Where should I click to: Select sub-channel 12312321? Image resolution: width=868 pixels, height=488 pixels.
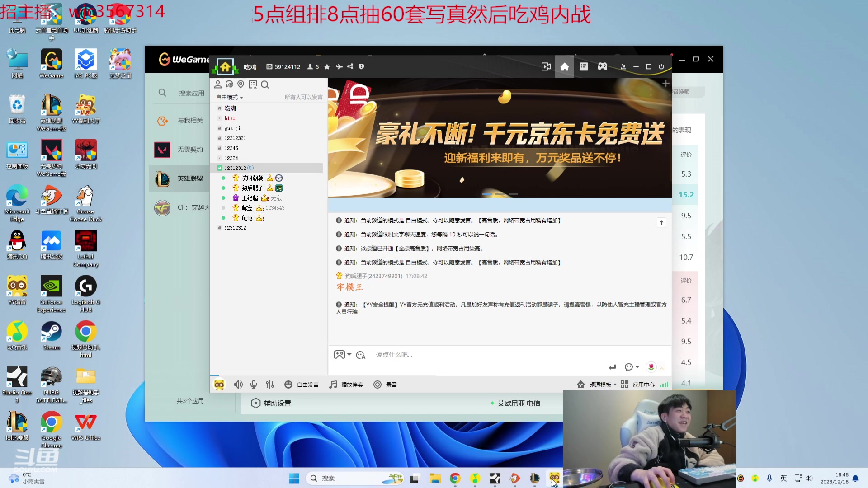click(235, 138)
